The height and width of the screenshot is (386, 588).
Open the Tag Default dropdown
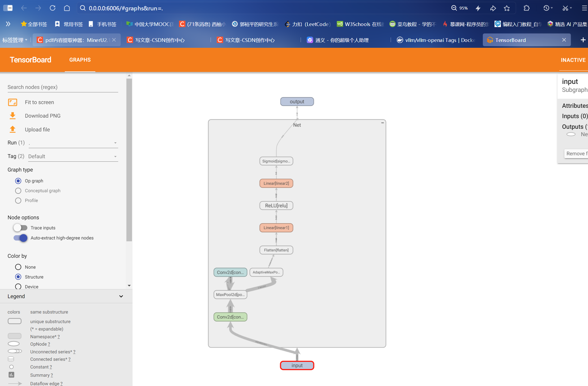[x=73, y=157]
